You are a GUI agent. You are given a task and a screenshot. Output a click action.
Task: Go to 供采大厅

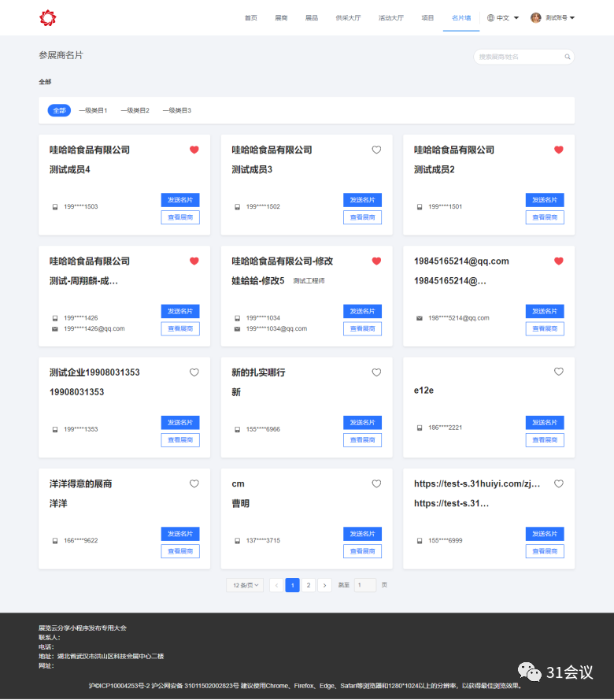pos(348,18)
